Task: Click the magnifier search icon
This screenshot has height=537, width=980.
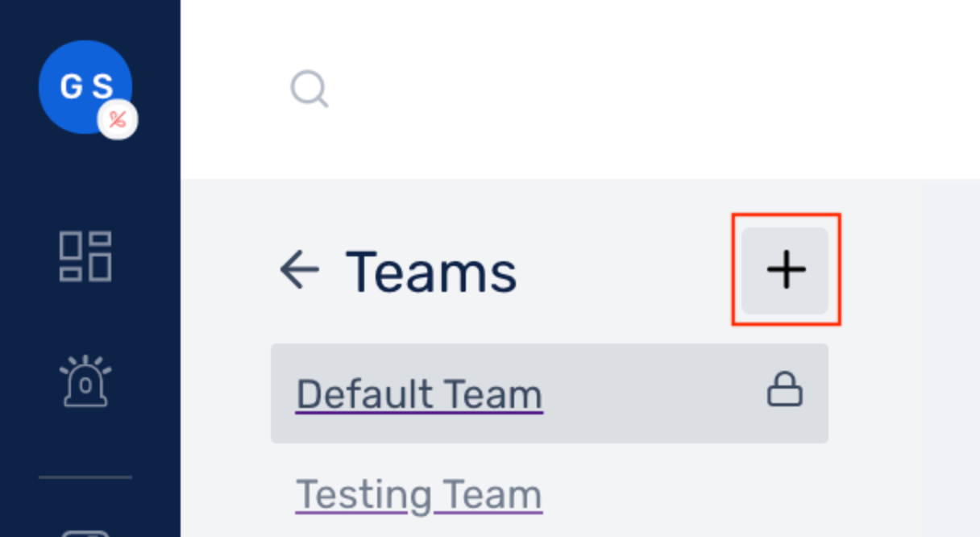Action: (309, 89)
